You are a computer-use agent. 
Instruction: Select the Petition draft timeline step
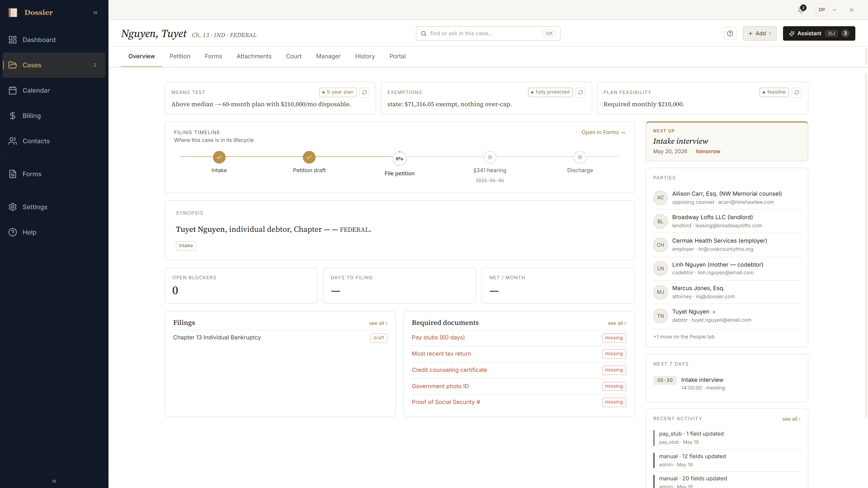tap(309, 157)
